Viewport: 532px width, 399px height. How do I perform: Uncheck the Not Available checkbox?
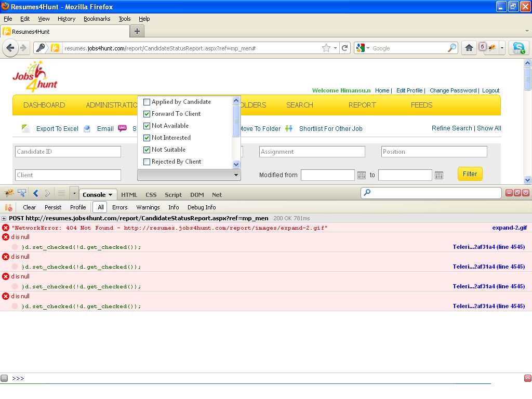point(147,126)
